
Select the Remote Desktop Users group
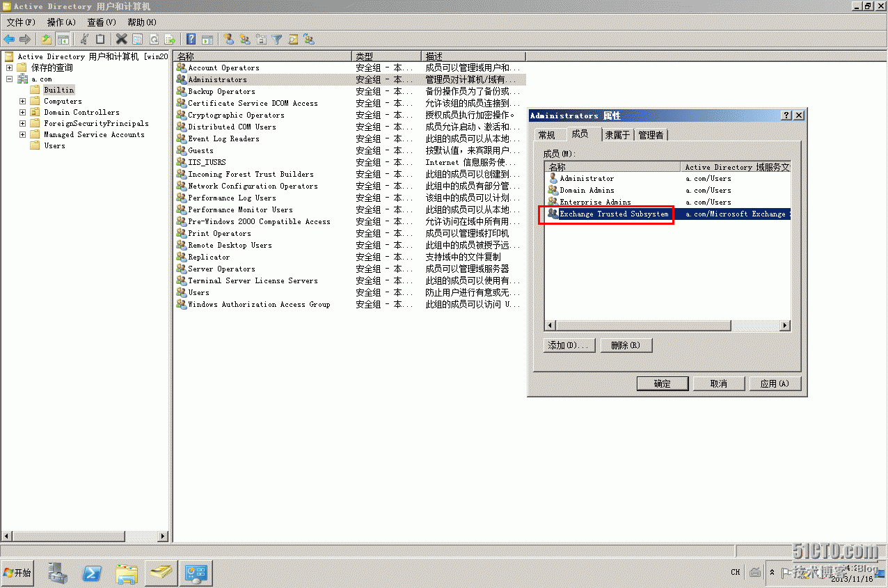(x=230, y=245)
